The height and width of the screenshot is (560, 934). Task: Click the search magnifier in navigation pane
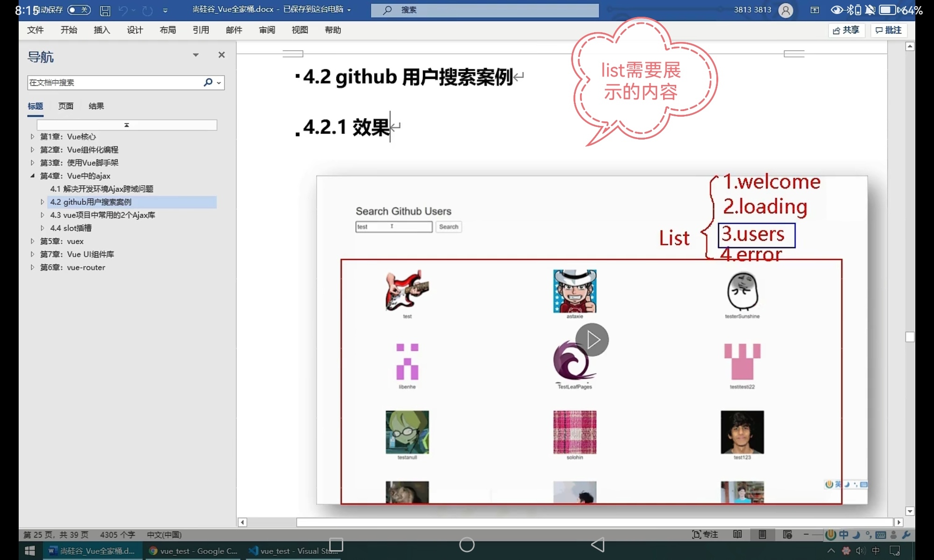pos(208,83)
